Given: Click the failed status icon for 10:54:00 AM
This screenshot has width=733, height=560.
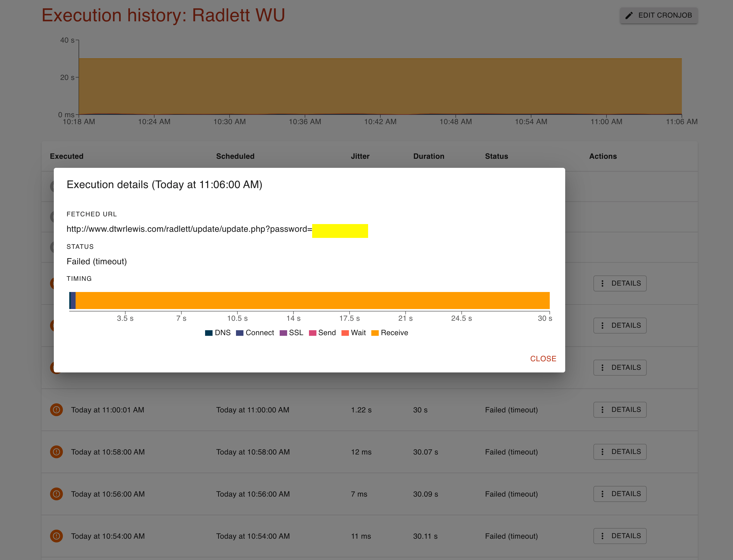Looking at the screenshot, I should 56,536.
